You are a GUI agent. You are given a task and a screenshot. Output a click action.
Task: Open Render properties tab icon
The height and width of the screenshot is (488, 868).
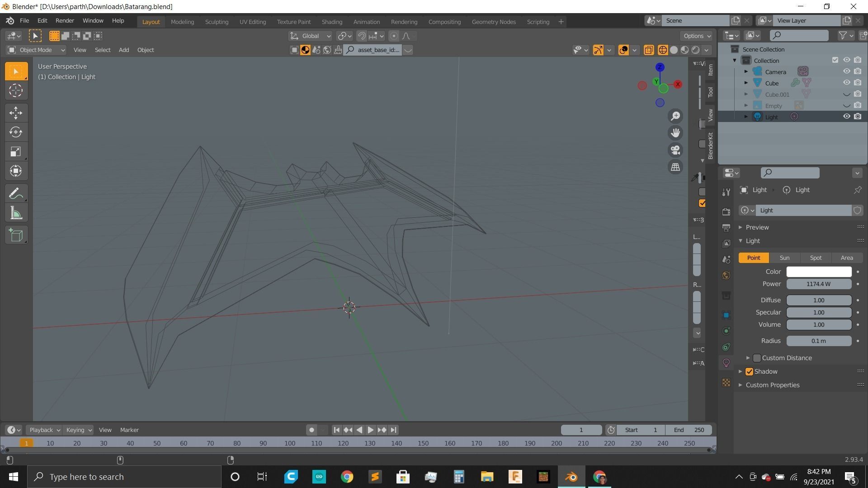tap(726, 211)
